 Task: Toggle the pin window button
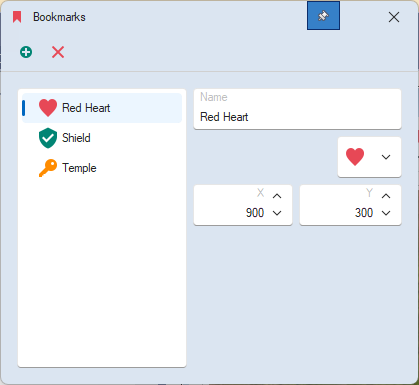click(x=323, y=16)
